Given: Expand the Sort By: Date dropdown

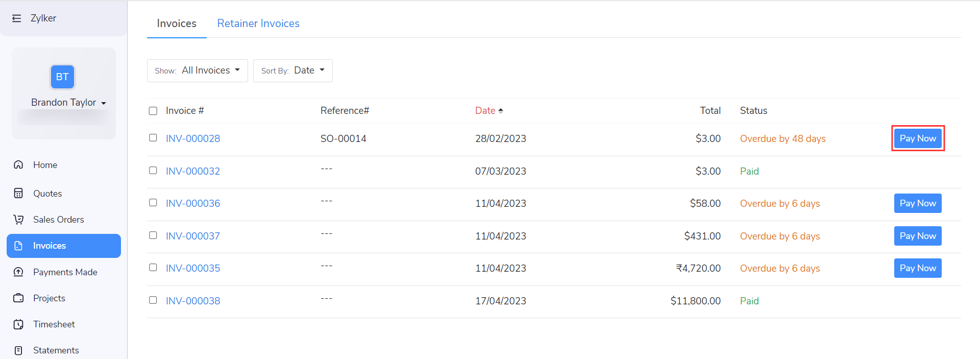Looking at the screenshot, I should click(292, 70).
